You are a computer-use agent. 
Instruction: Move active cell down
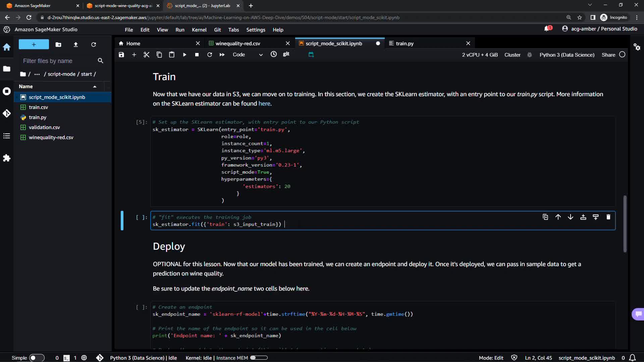(x=571, y=217)
